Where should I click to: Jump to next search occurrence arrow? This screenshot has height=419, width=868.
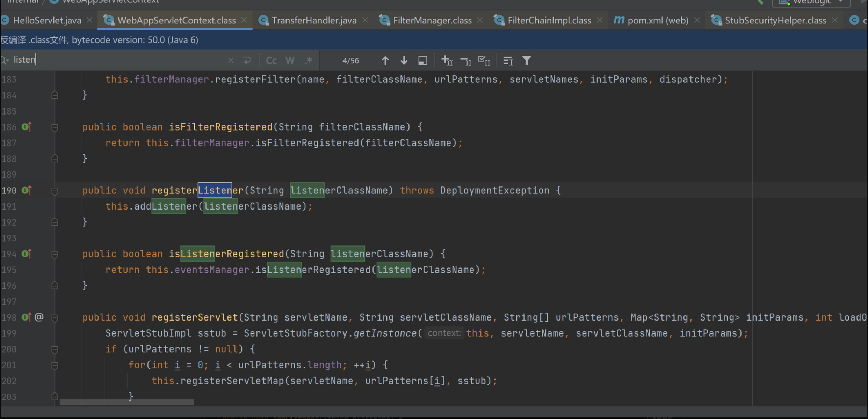(404, 60)
